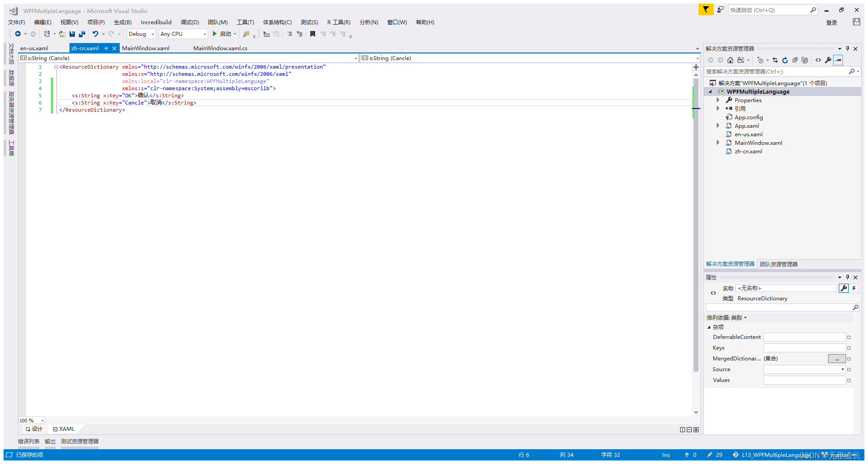Switch to the 设计 design view tab

click(34, 429)
